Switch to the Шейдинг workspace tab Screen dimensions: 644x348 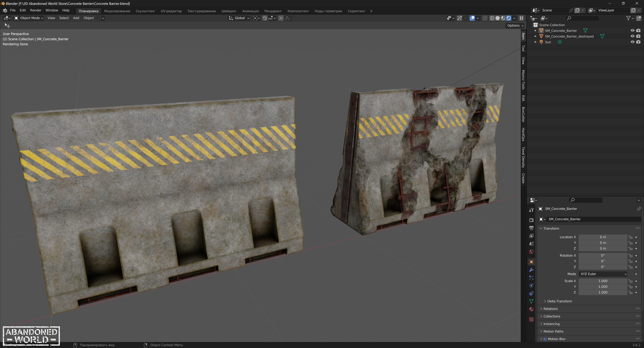[229, 11]
